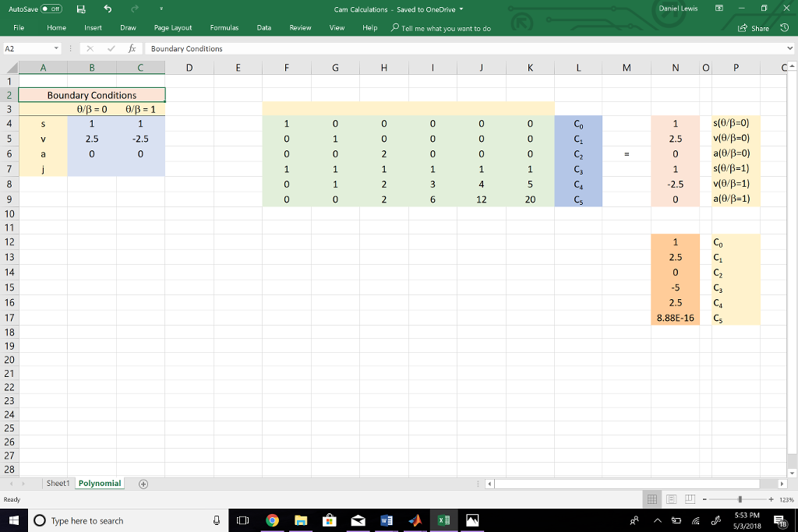Switch to the Formulas ribbon tab
This screenshot has width=798, height=532.
coord(224,27)
